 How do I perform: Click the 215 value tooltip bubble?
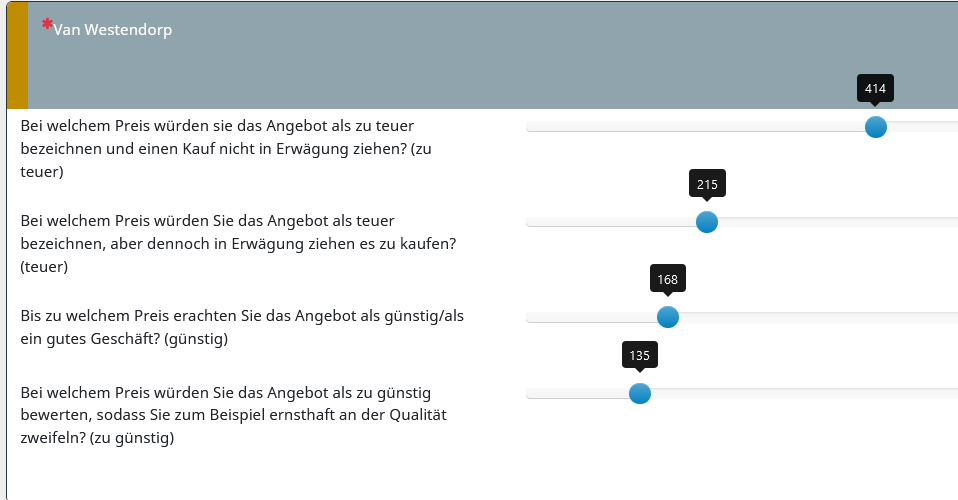coord(707,184)
